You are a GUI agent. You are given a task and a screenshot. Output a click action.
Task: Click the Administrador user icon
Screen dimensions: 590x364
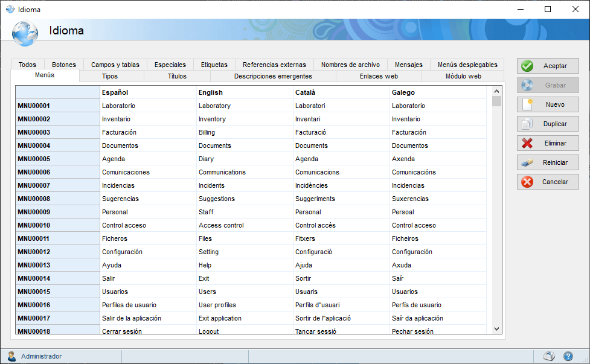coord(11,356)
